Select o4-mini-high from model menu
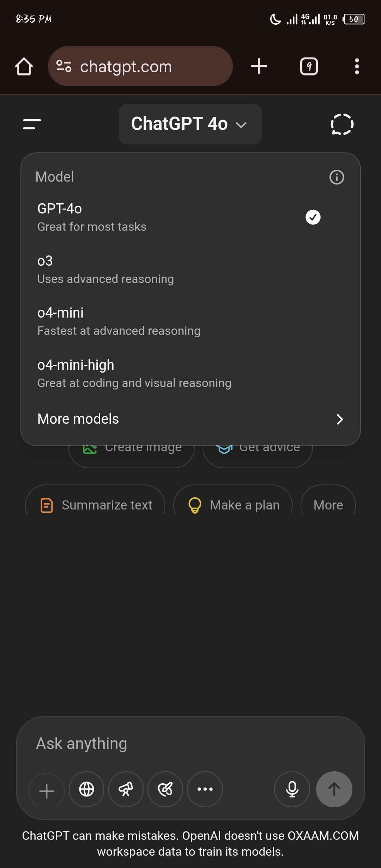This screenshot has height=868, width=381. click(134, 373)
